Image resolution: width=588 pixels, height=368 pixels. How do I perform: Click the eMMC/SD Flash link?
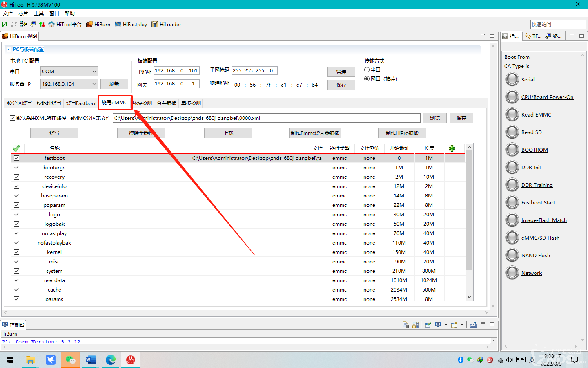pos(540,238)
